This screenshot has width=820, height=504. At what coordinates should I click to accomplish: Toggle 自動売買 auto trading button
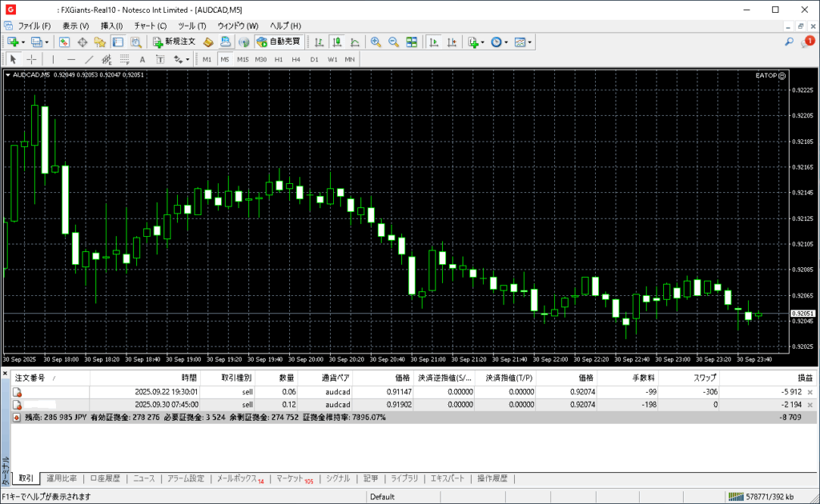[278, 42]
